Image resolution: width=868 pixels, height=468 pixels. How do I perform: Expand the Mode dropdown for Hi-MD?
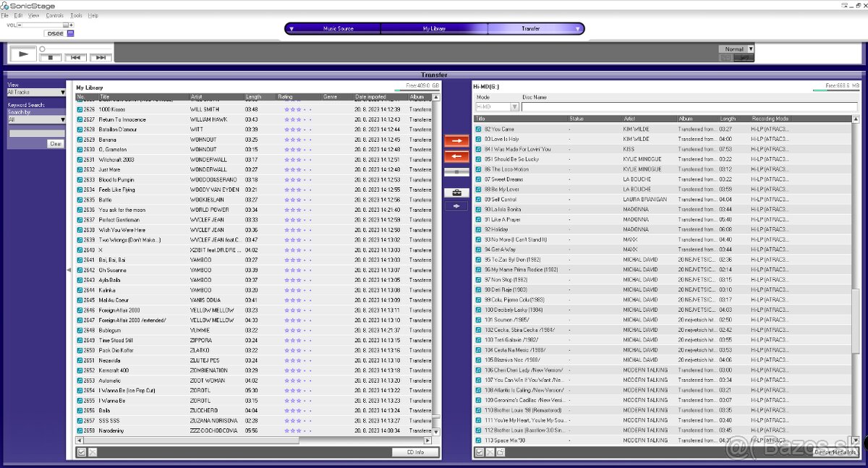point(515,106)
